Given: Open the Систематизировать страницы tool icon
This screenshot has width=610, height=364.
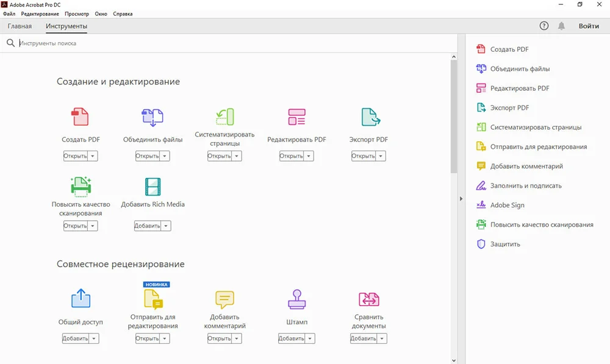Looking at the screenshot, I should click(x=224, y=116).
